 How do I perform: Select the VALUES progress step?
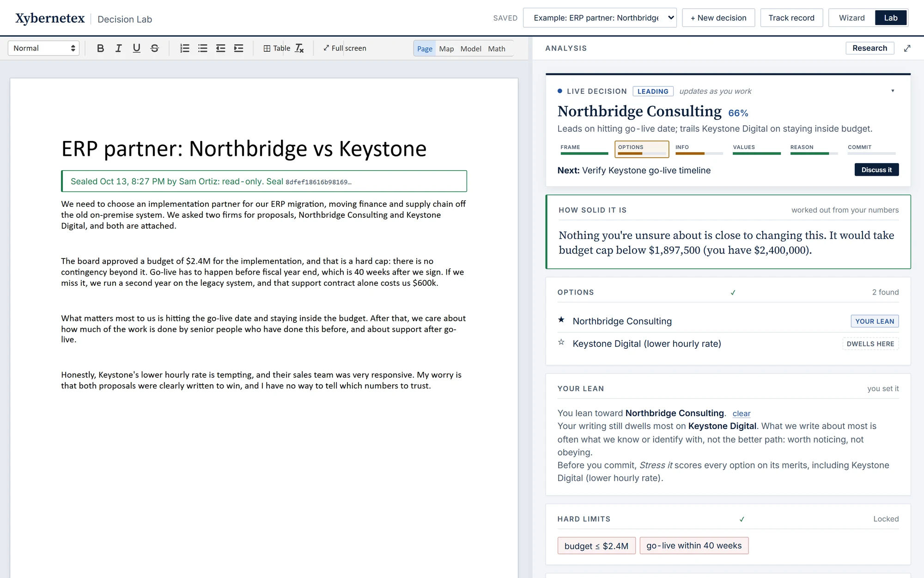[x=756, y=149]
